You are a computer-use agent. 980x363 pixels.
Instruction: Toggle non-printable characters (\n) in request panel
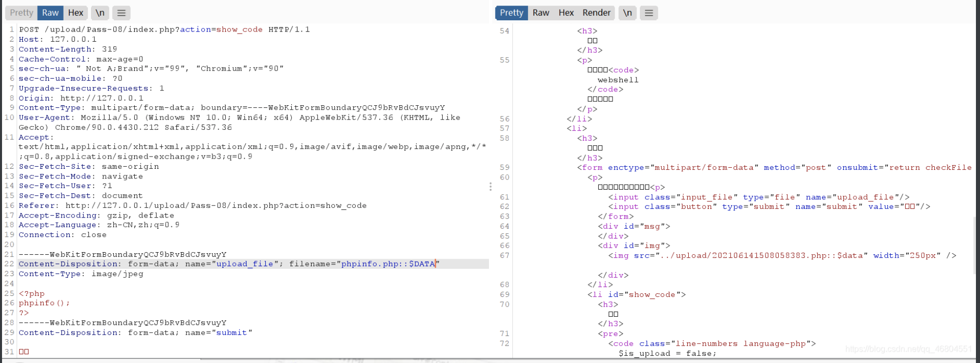[100, 13]
